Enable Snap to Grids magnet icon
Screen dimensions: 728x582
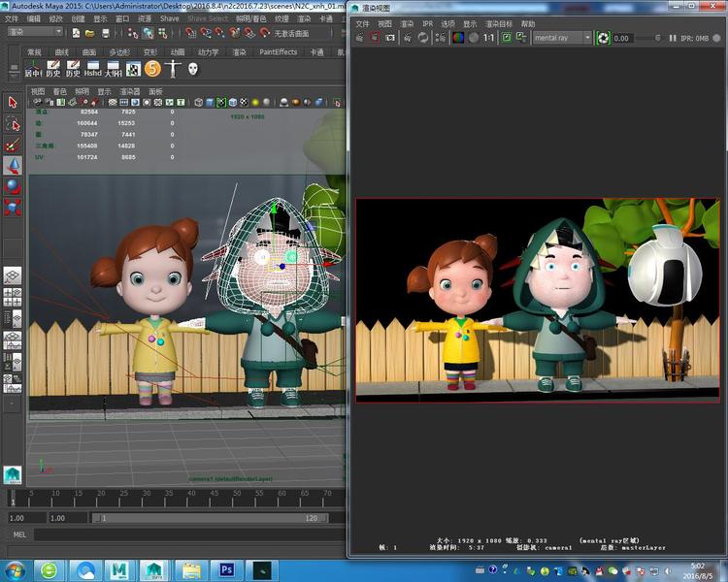pos(190,33)
